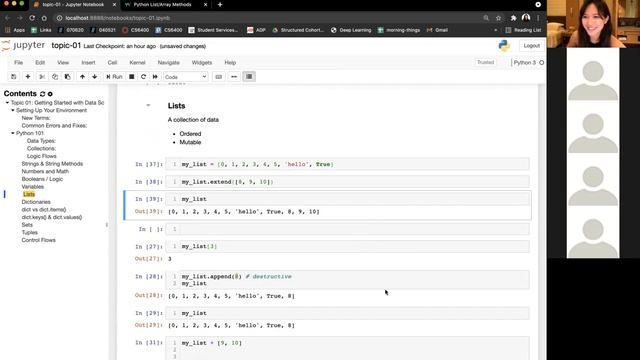
Task: Copy selected cells using the toolbar icon
Action: 55,77
